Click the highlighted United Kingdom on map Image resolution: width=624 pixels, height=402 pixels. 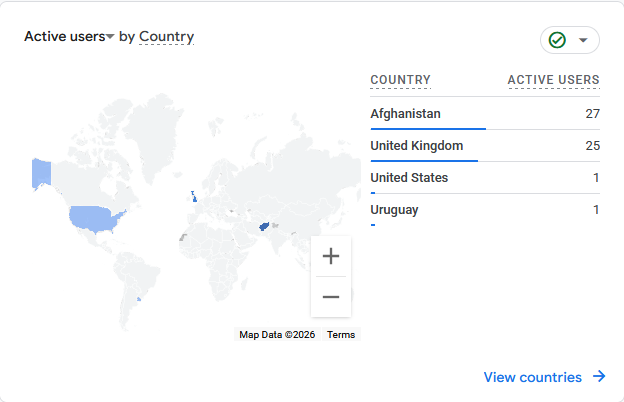pos(194,197)
